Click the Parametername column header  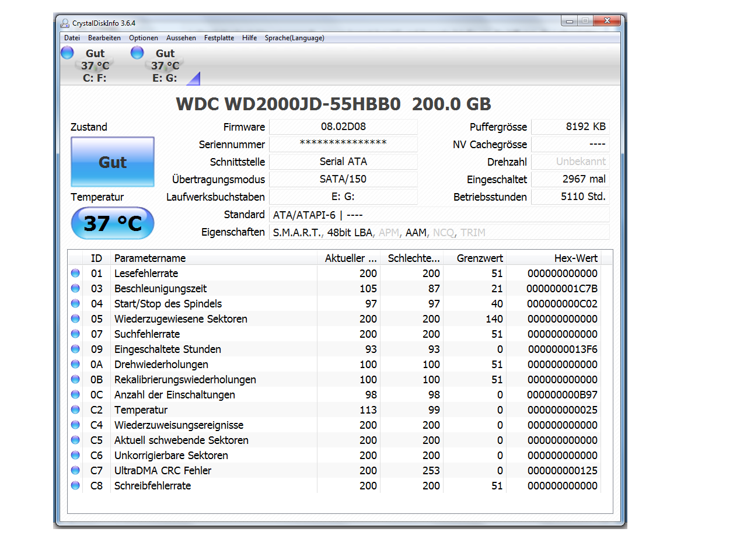click(x=214, y=258)
